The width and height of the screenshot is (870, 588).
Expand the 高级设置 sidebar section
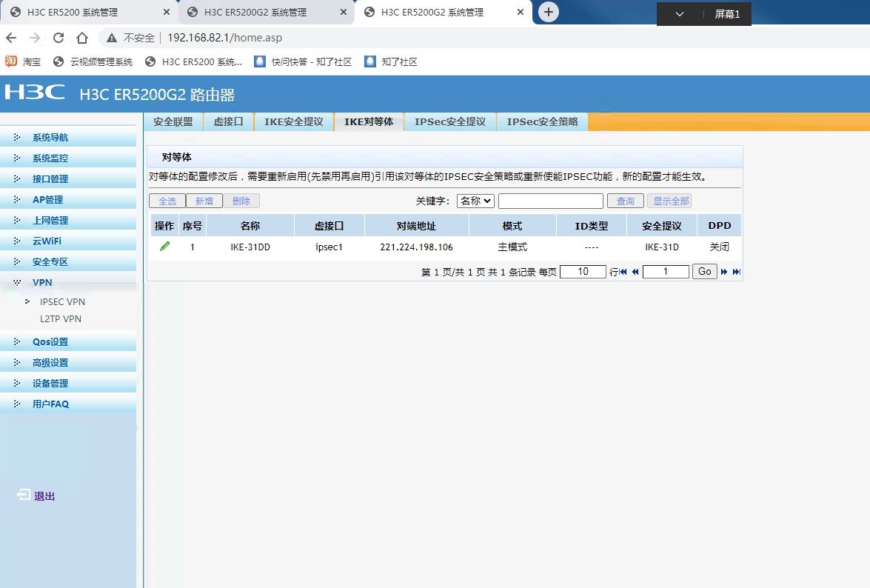point(50,362)
